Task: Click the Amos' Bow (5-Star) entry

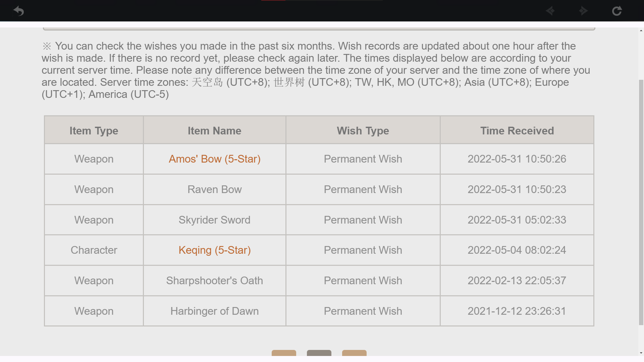Action: coord(214,159)
